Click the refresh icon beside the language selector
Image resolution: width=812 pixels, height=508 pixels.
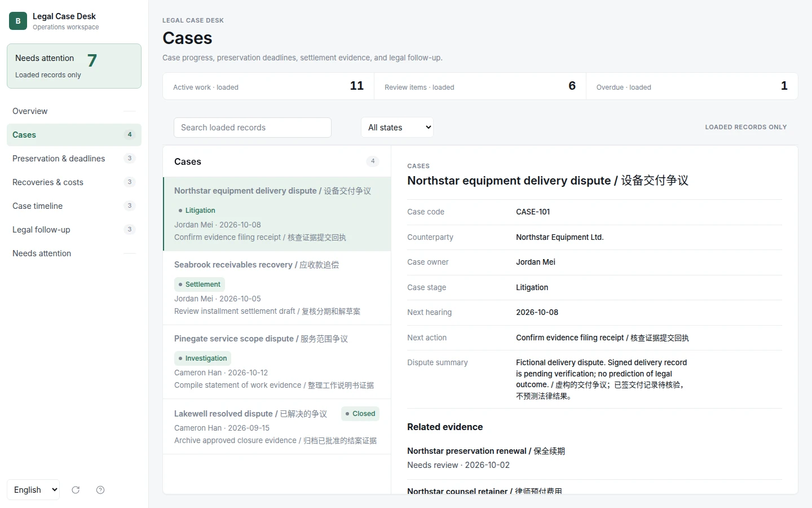(x=76, y=490)
